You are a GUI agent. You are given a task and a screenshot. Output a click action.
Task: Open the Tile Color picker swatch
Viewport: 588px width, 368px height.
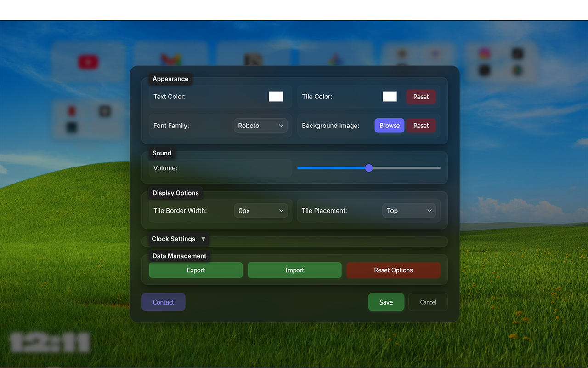coord(390,96)
